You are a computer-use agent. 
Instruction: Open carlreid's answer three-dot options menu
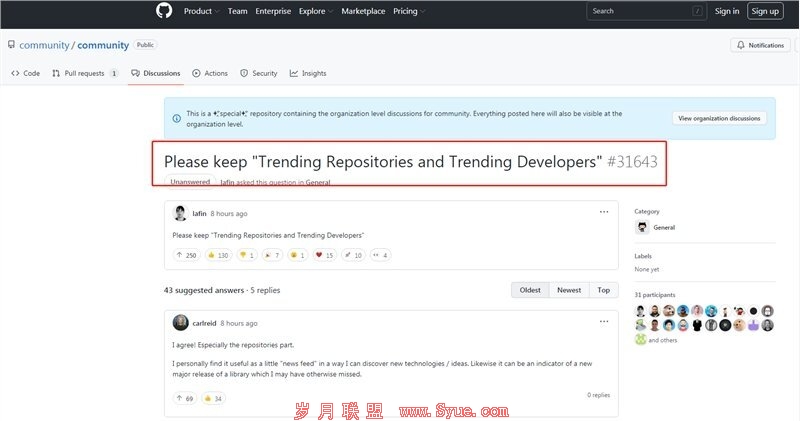coord(604,321)
